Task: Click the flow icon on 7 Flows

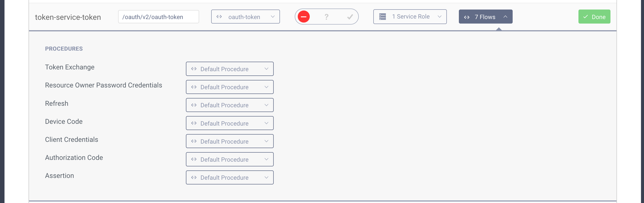Action: click(467, 17)
